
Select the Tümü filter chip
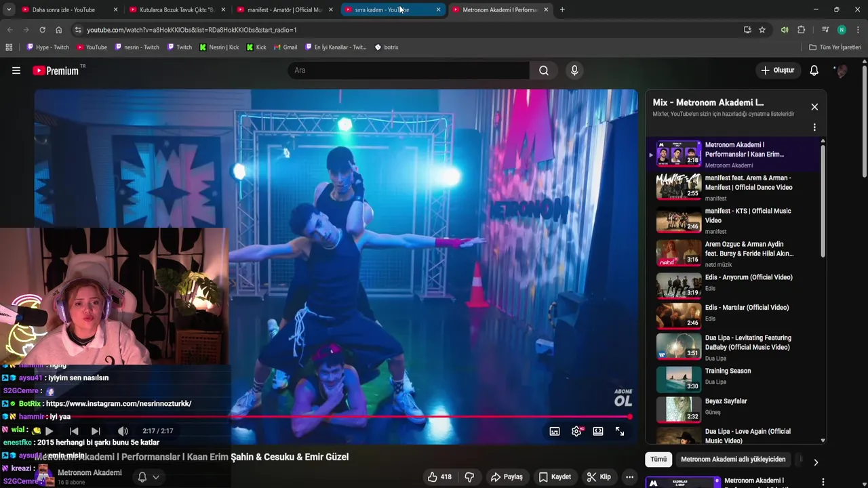click(658, 460)
